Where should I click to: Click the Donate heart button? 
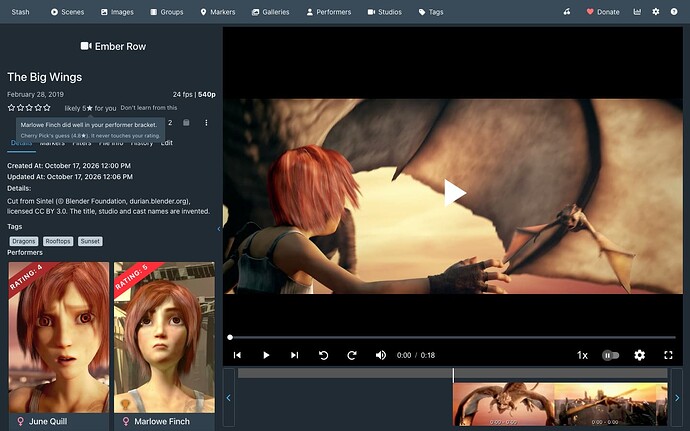[x=603, y=12]
